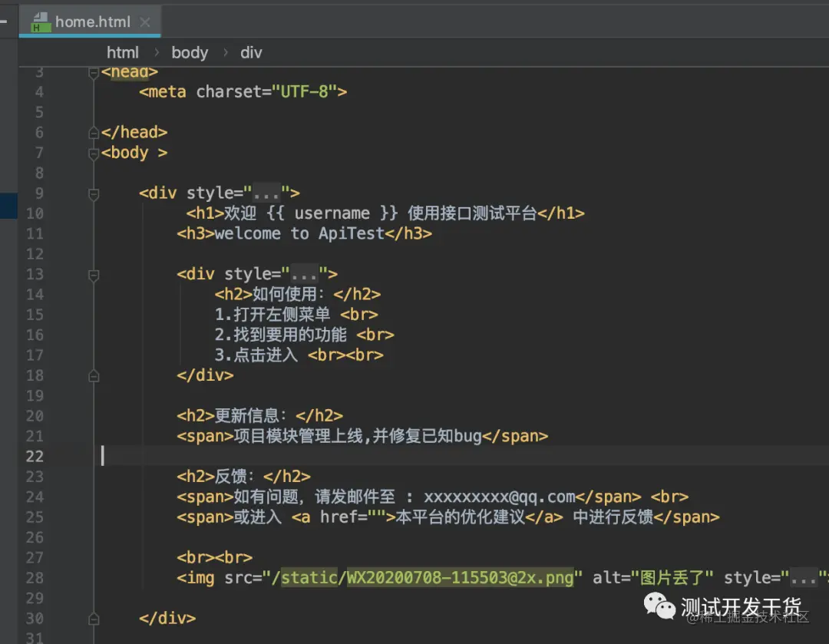Click the text 1.打开左侧菜单
Viewport: 829px width, 644px height.
pos(272,314)
